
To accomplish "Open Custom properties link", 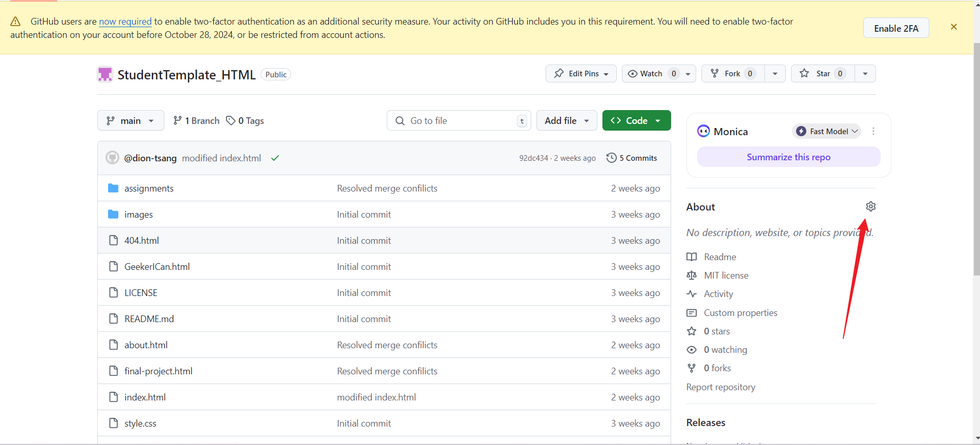I will point(740,313).
